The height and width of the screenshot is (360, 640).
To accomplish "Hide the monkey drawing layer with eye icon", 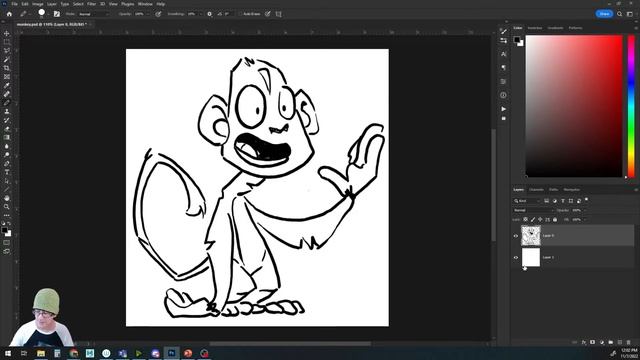I will click(516, 236).
